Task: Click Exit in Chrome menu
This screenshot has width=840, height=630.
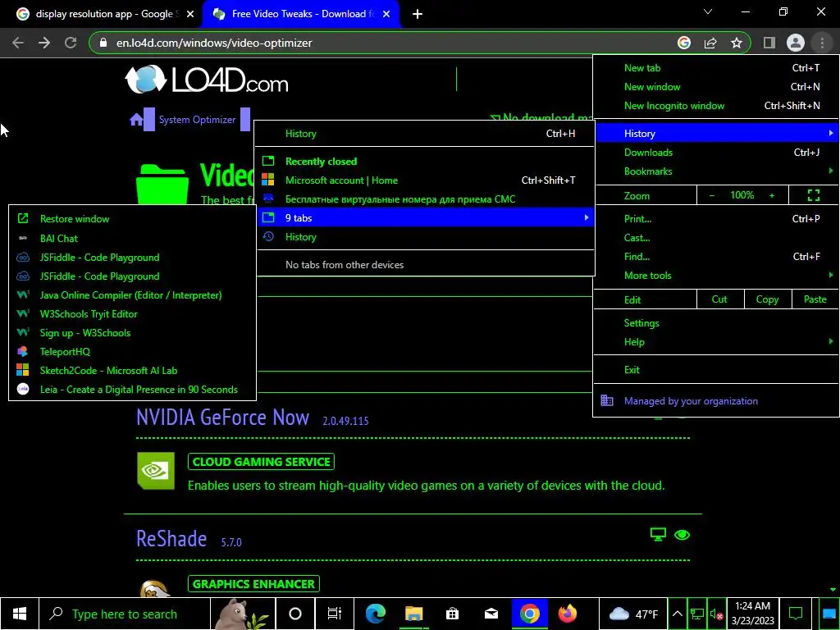Action: point(716,370)
